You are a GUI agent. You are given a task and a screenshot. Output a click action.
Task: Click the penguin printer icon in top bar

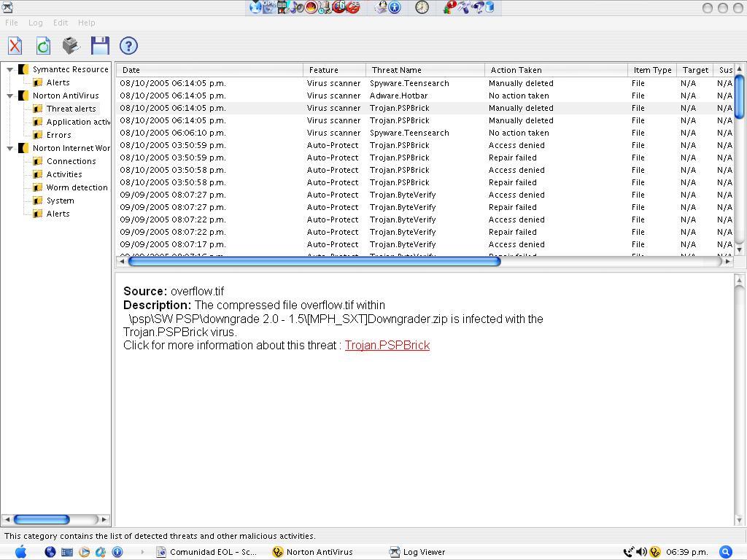tap(381, 7)
